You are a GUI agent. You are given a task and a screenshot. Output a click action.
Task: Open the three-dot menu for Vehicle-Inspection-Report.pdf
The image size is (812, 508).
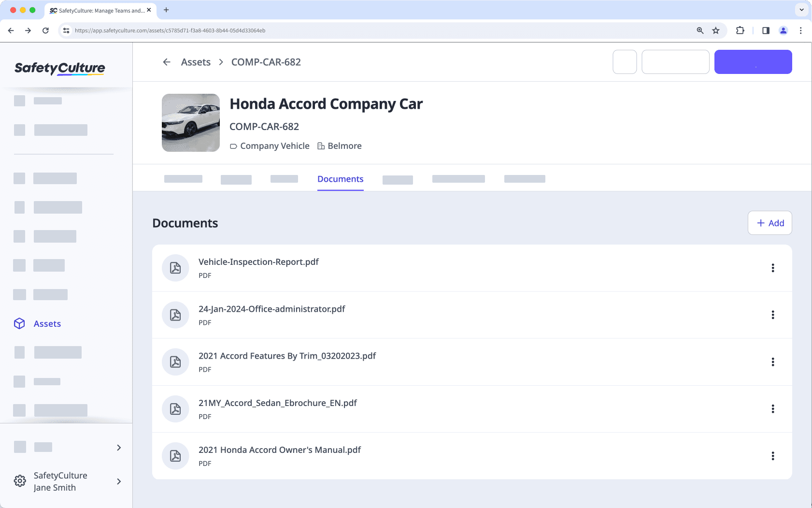[773, 268]
